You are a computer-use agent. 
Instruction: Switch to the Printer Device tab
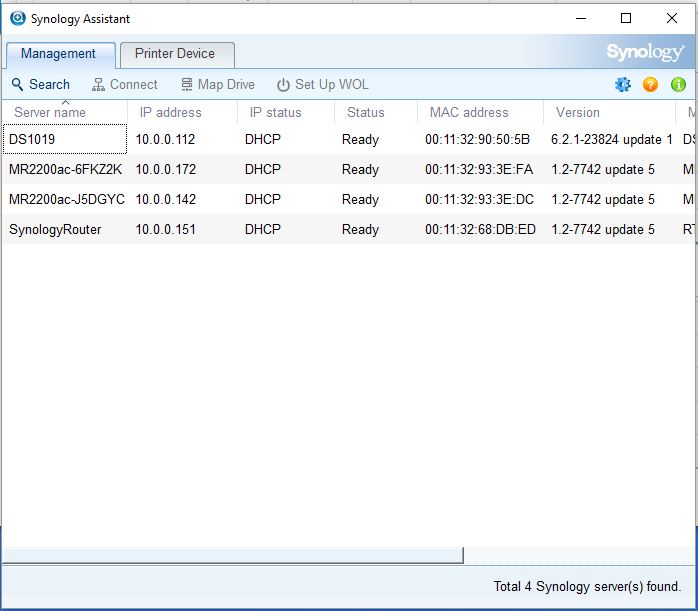point(177,54)
